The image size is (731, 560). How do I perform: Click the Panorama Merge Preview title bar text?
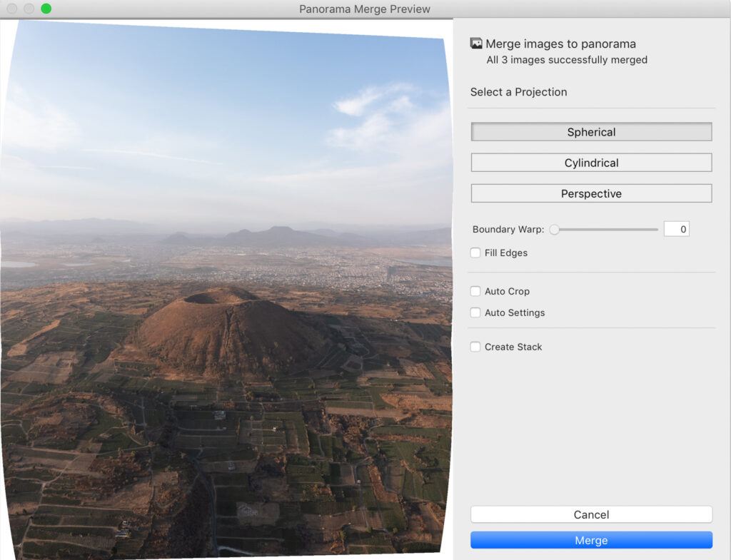click(x=365, y=9)
